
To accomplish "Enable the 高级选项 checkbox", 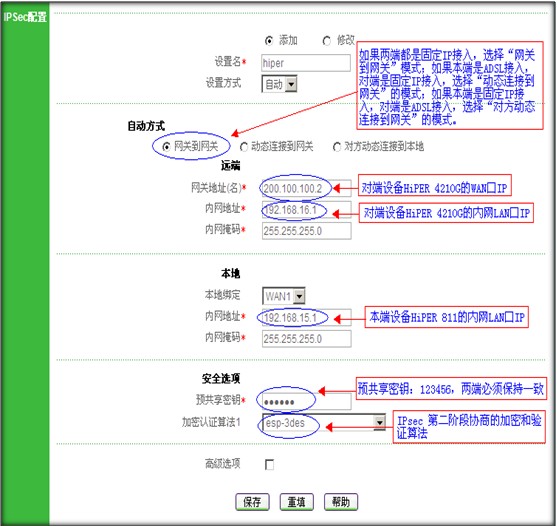I will (x=269, y=465).
